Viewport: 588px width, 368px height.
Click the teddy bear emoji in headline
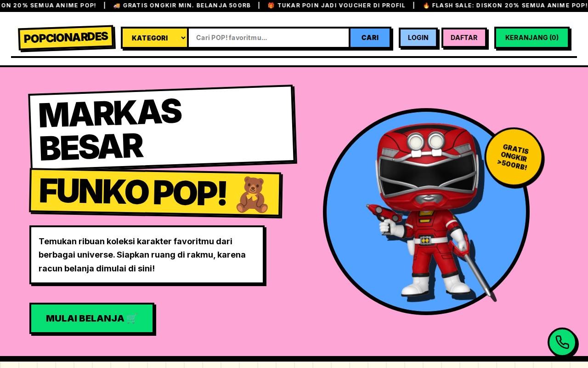point(252,195)
